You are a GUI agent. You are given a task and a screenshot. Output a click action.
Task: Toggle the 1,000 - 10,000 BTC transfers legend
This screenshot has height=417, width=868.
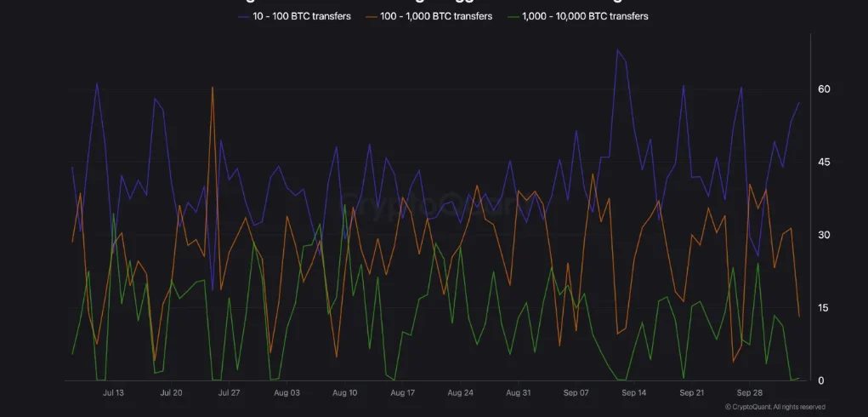(577, 17)
